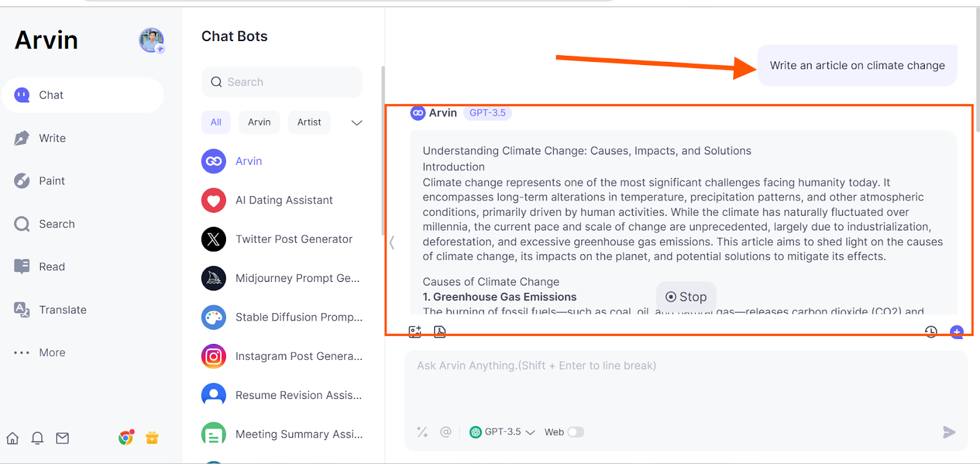
Task: Select the Artist filter tab
Action: click(x=309, y=122)
